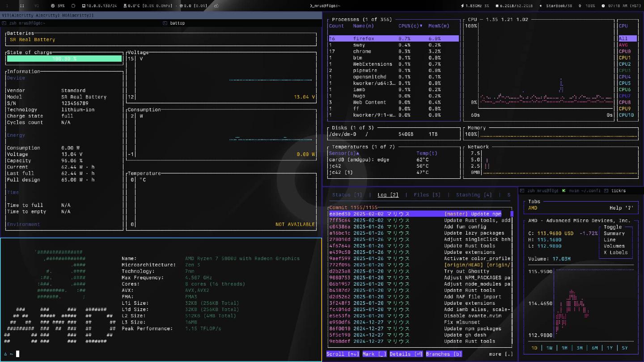Click the Branches [b] button in gitui
The height and width of the screenshot is (362, 644).
click(x=444, y=354)
